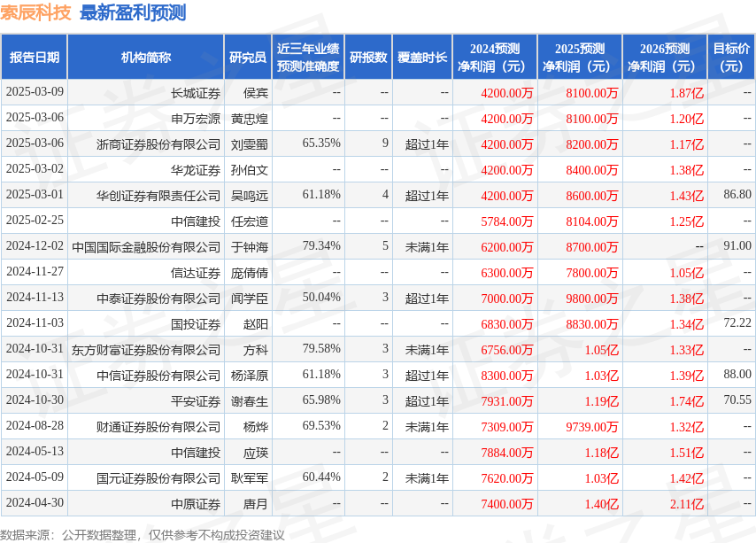Click the 91.00 target price cell

pyautogui.click(x=737, y=246)
